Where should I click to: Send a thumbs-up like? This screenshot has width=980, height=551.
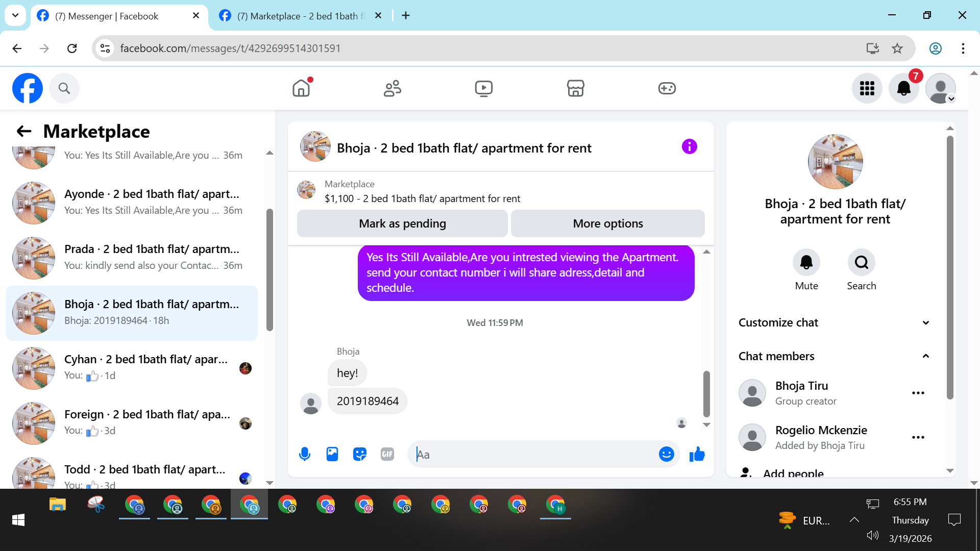tap(697, 454)
